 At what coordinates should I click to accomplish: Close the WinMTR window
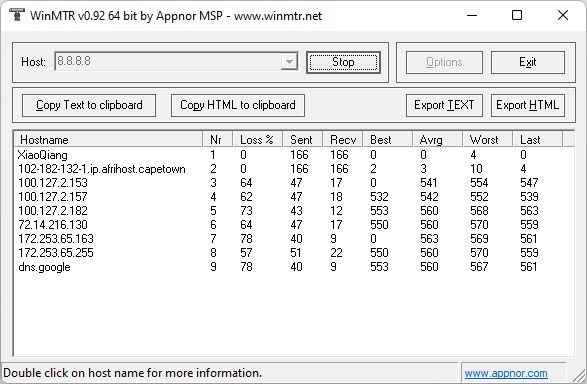coord(563,15)
